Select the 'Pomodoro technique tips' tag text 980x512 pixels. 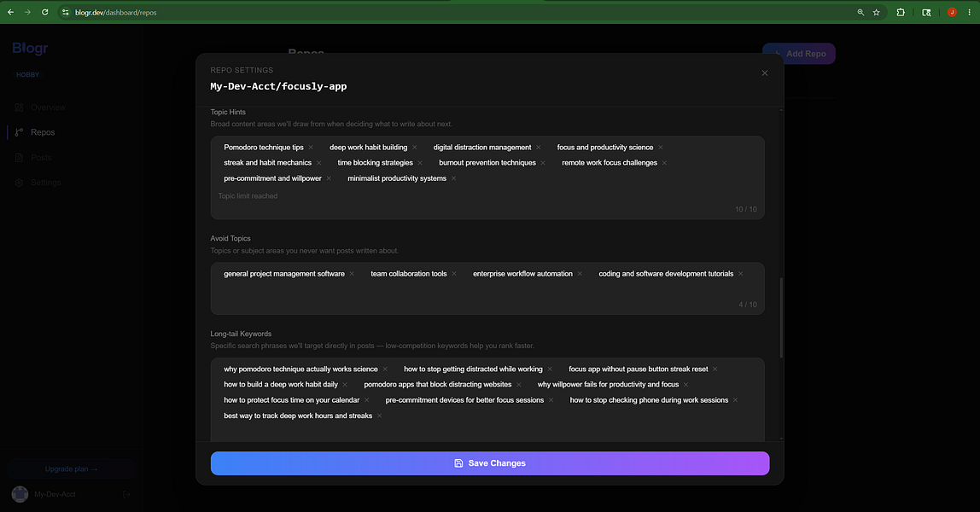(264, 148)
